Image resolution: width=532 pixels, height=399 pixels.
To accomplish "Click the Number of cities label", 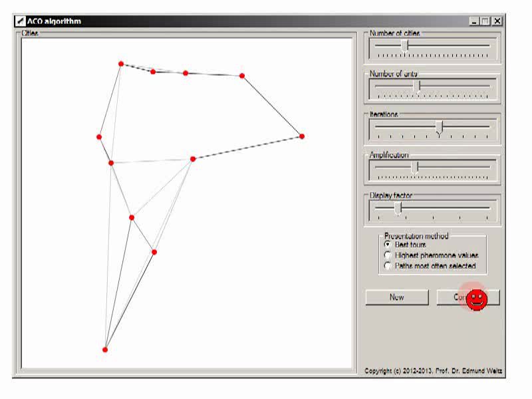I will 394,33.
